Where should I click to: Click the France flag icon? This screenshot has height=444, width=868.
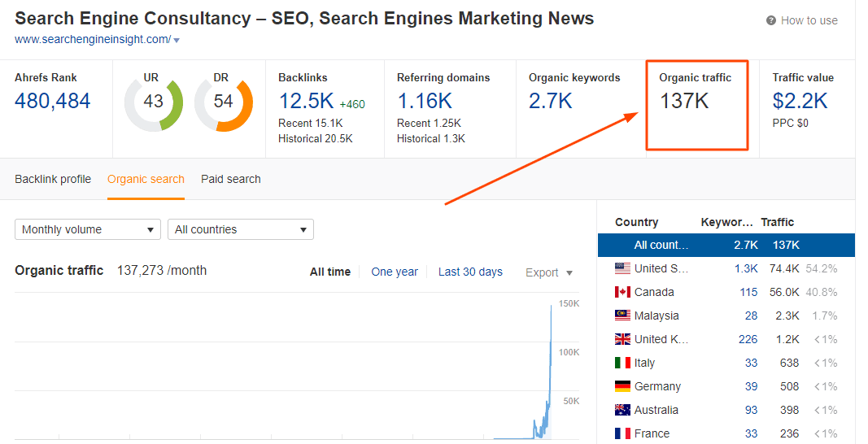pos(622,433)
